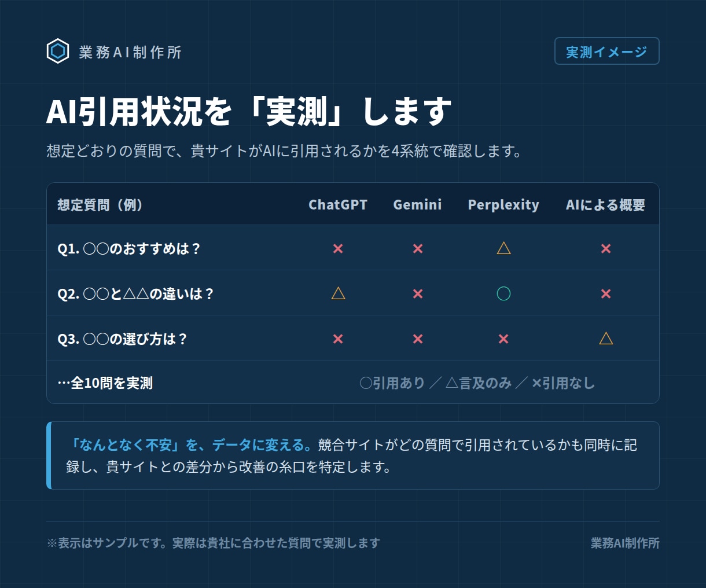706x588 pixels.
Task: Click the △言及のみ legend entry
Action: pyautogui.click(x=479, y=383)
